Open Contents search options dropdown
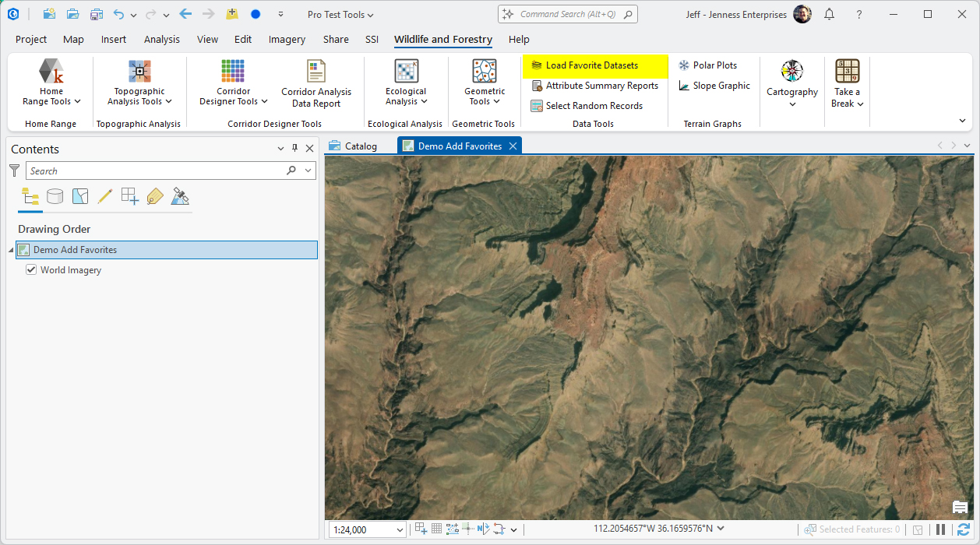This screenshot has height=545, width=980. point(308,171)
